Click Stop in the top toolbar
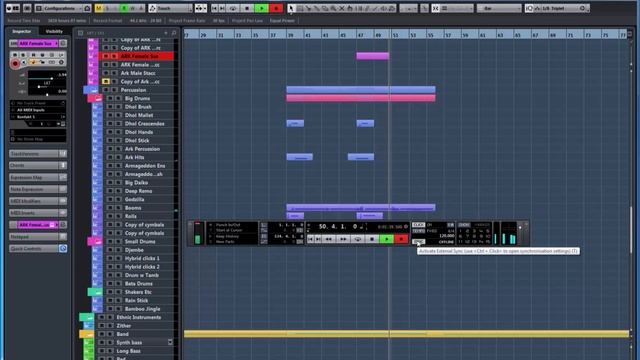 point(247,8)
